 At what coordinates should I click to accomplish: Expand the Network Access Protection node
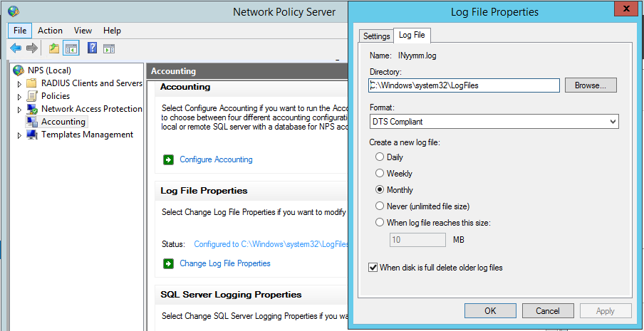[19, 110]
